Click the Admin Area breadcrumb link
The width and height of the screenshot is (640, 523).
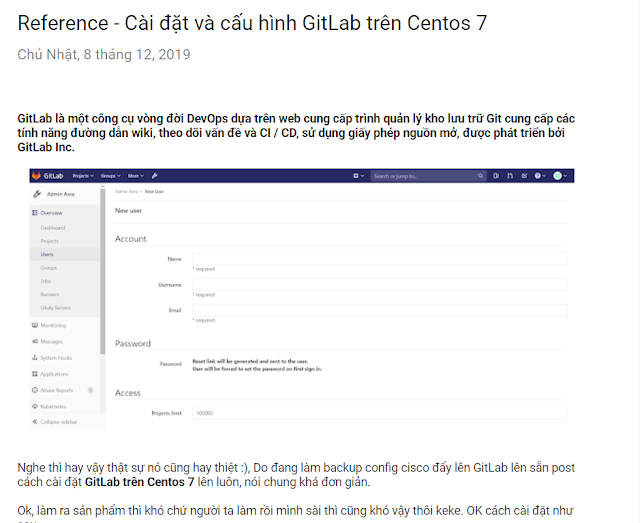pos(126,191)
